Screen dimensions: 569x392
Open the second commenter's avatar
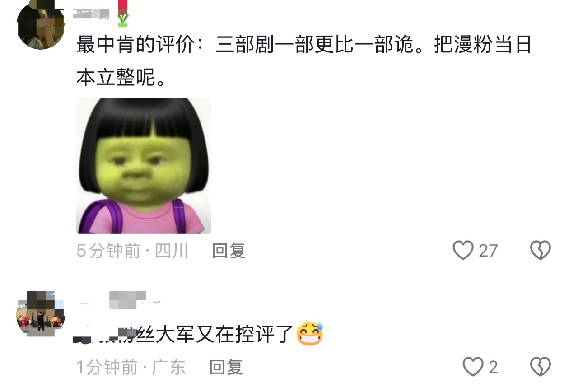[40, 313]
